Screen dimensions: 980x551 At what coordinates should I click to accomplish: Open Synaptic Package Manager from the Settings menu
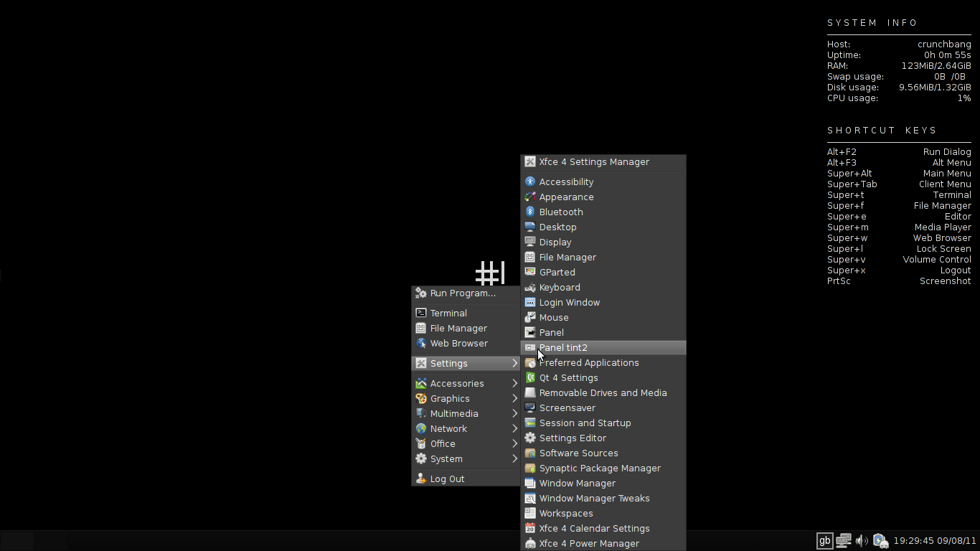point(600,468)
